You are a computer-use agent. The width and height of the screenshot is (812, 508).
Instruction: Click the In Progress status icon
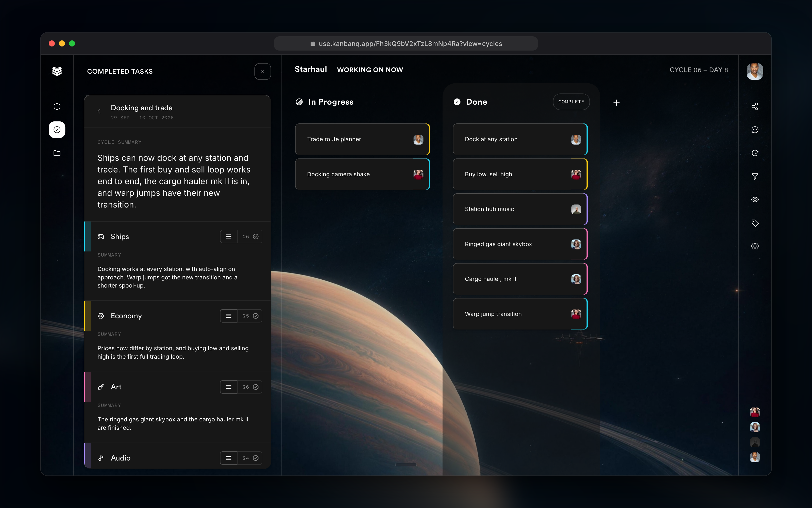point(299,102)
